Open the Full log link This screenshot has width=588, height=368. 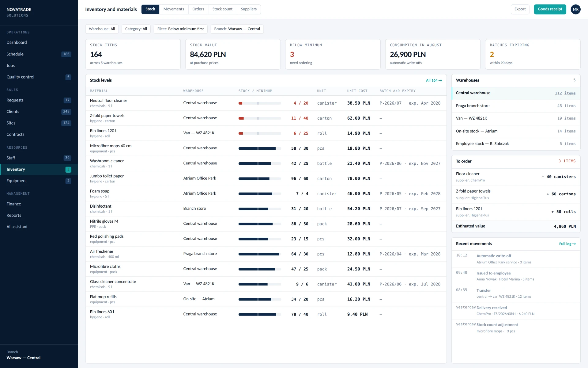coord(567,244)
